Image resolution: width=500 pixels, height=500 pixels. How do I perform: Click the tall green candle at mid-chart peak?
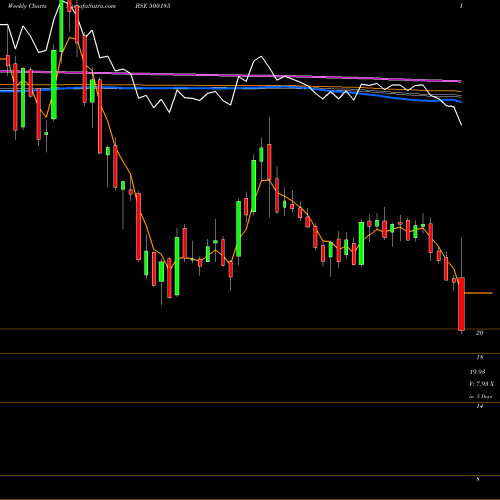click(254, 186)
